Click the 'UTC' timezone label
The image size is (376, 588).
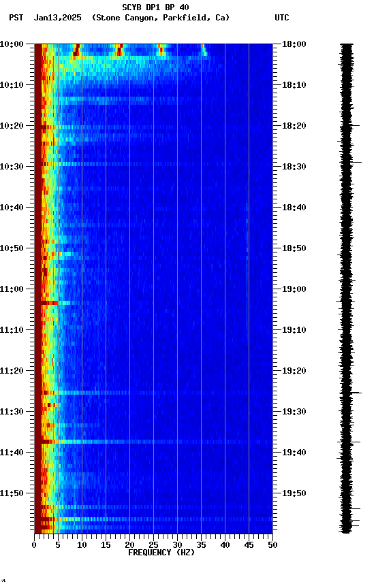(x=282, y=18)
